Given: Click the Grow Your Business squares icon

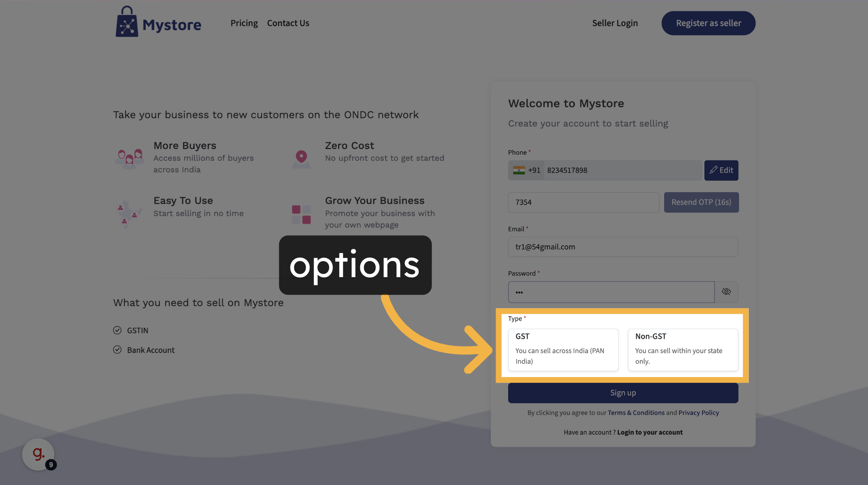Looking at the screenshot, I should click(301, 214).
